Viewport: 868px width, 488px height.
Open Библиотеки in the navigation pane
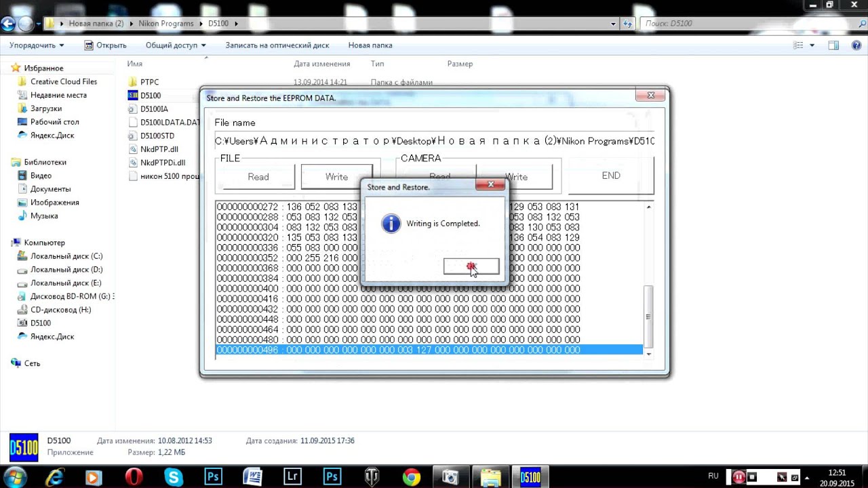point(45,163)
